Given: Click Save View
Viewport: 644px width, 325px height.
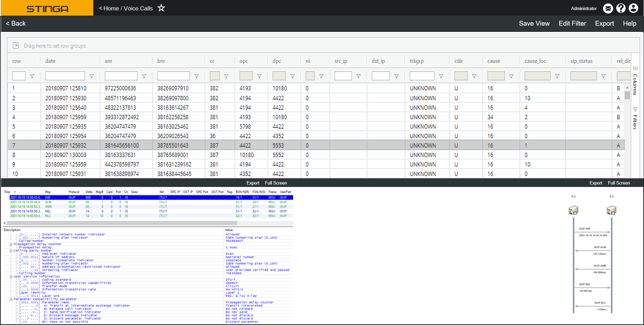Looking at the screenshot, I should coord(534,24).
